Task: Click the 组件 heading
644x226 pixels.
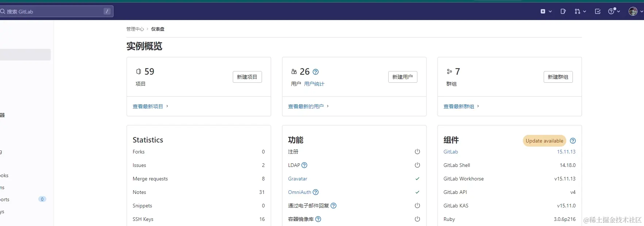Action: click(x=451, y=140)
